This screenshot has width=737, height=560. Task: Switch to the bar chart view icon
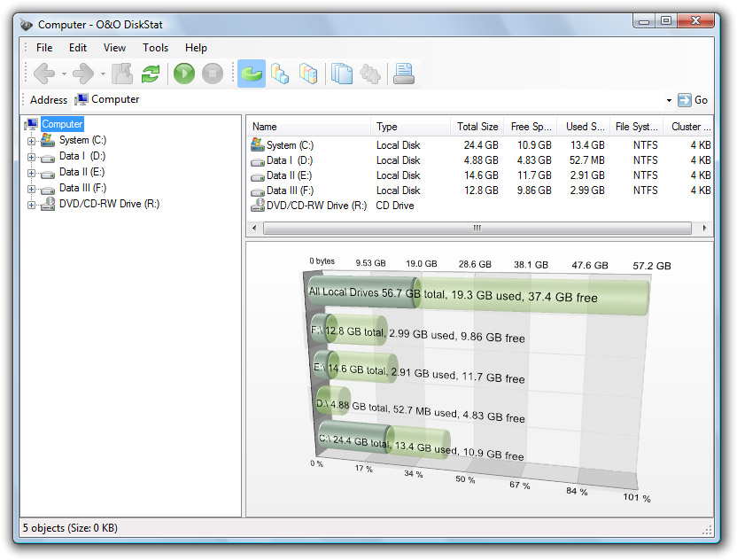tap(280, 74)
